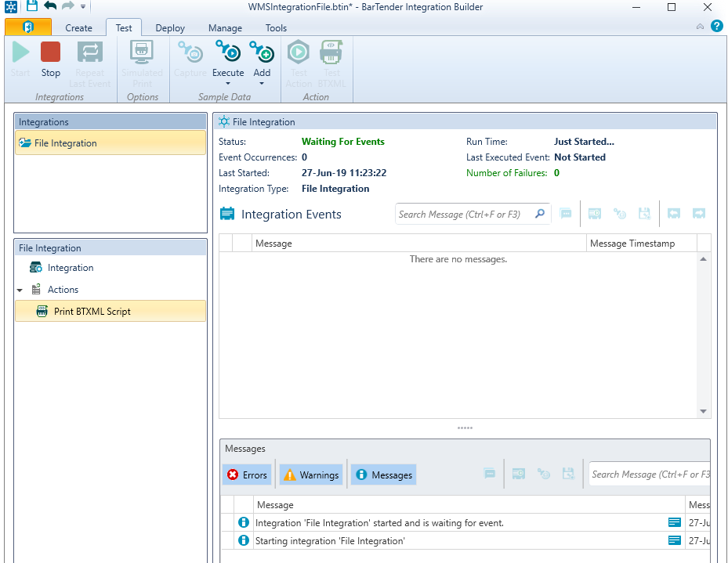The height and width of the screenshot is (563, 728).
Task: Open details icon for 'waiting for event' message
Action: [x=675, y=522]
